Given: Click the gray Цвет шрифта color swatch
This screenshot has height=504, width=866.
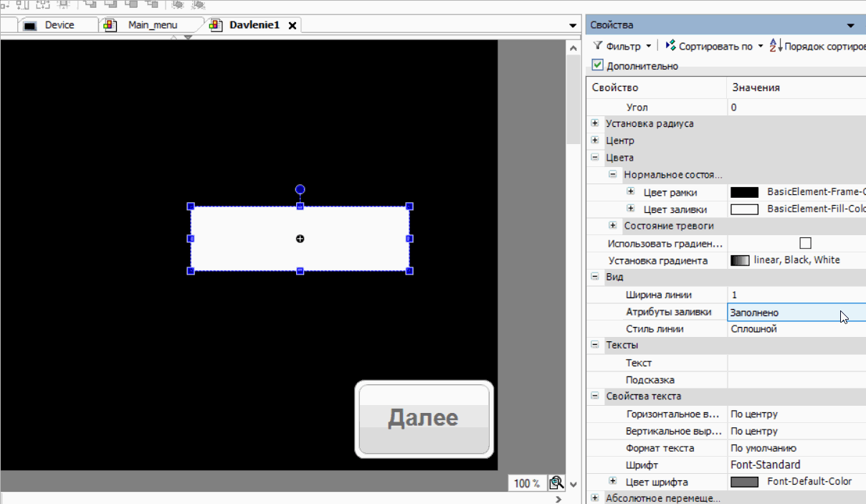Looking at the screenshot, I should (744, 482).
